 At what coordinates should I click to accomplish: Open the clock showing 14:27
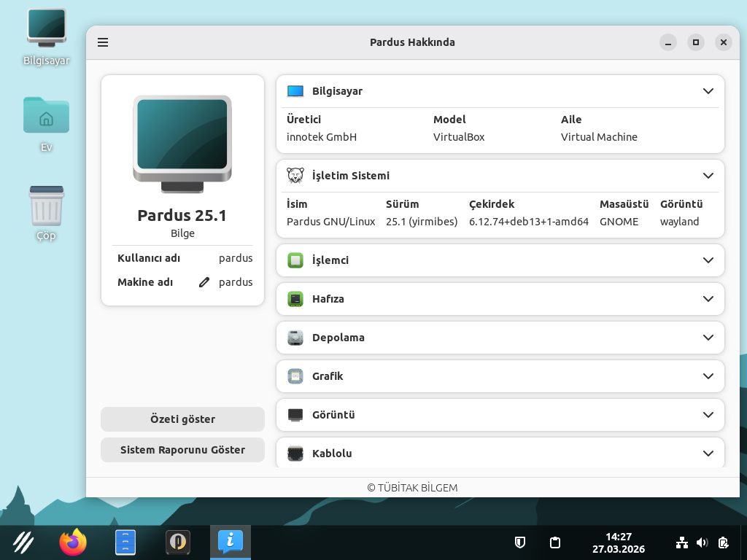click(x=618, y=542)
